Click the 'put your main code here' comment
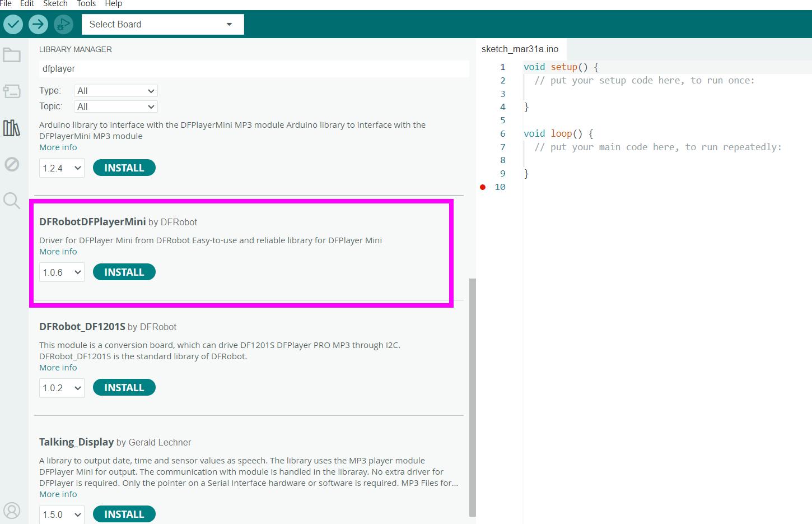This screenshot has width=812, height=524. [x=658, y=147]
